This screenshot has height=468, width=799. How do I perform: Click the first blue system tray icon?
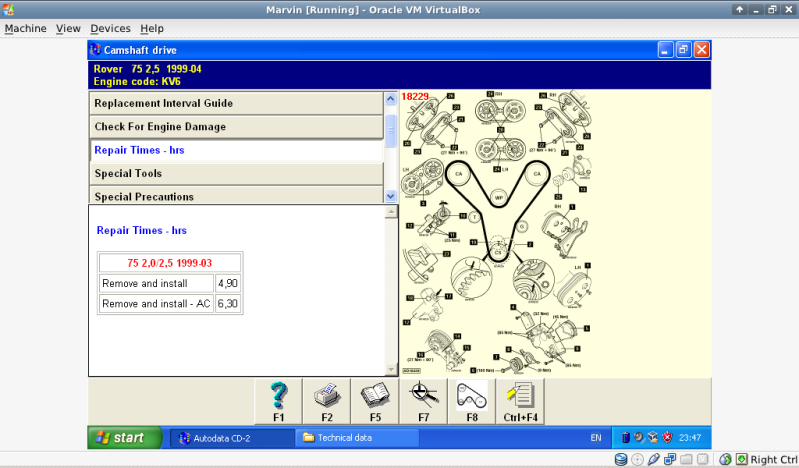point(626,437)
